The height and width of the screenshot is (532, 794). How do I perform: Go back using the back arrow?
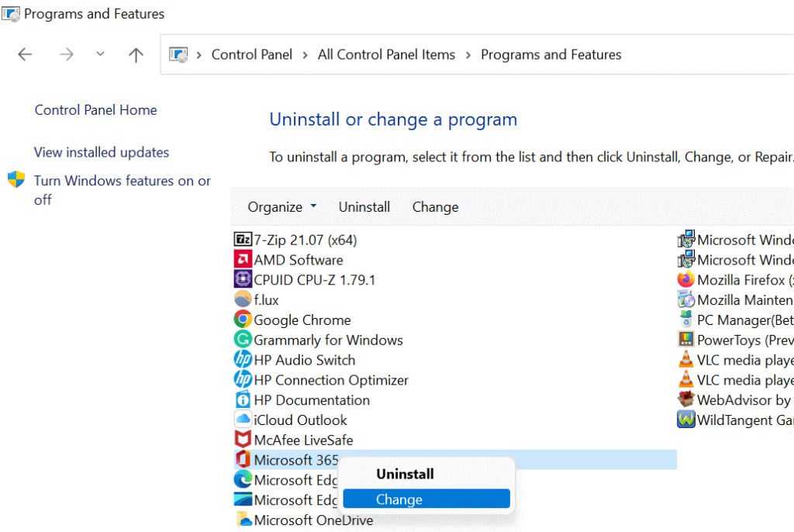(x=25, y=54)
